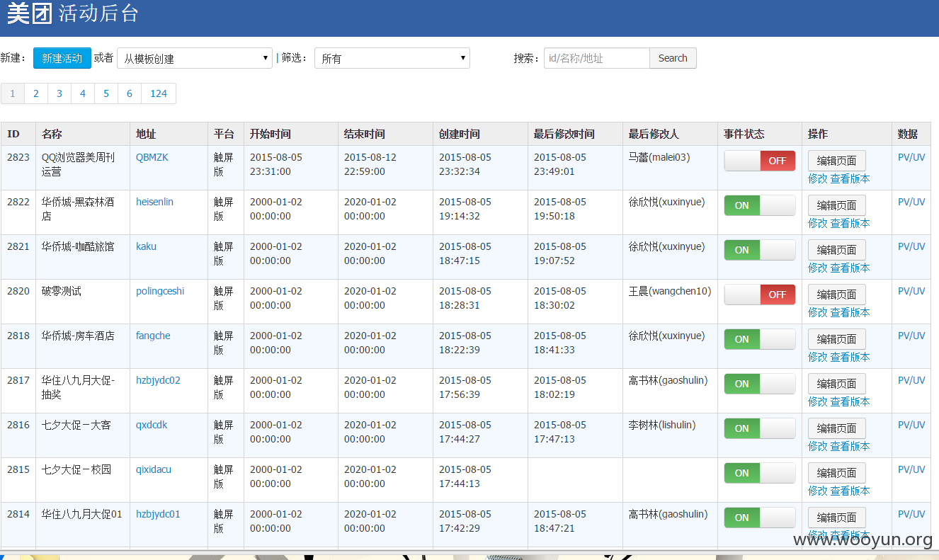
Task: Turn on the 破零测试 status switch
Action: (x=759, y=295)
